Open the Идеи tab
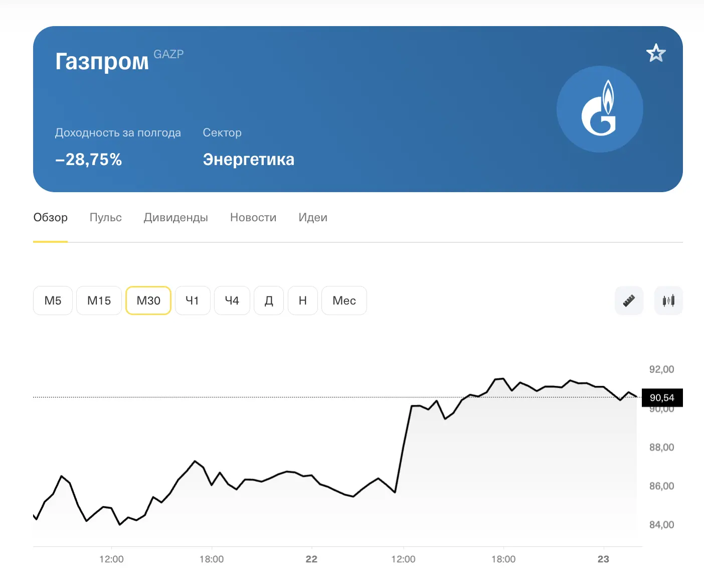 click(x=313, y=218)
